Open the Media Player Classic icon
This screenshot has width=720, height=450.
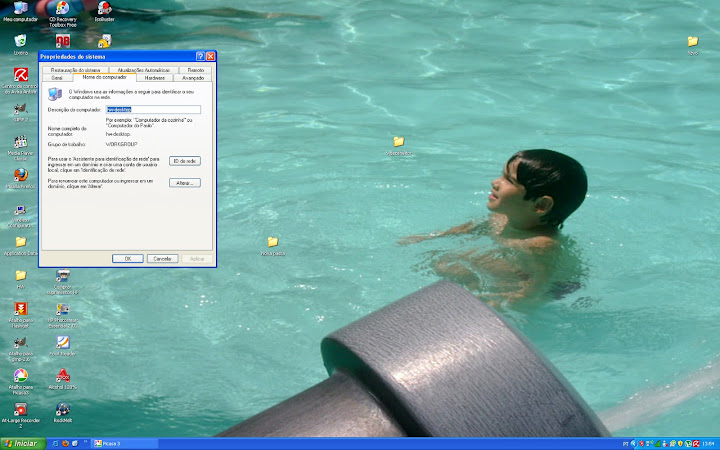click(x=20, y=148)
